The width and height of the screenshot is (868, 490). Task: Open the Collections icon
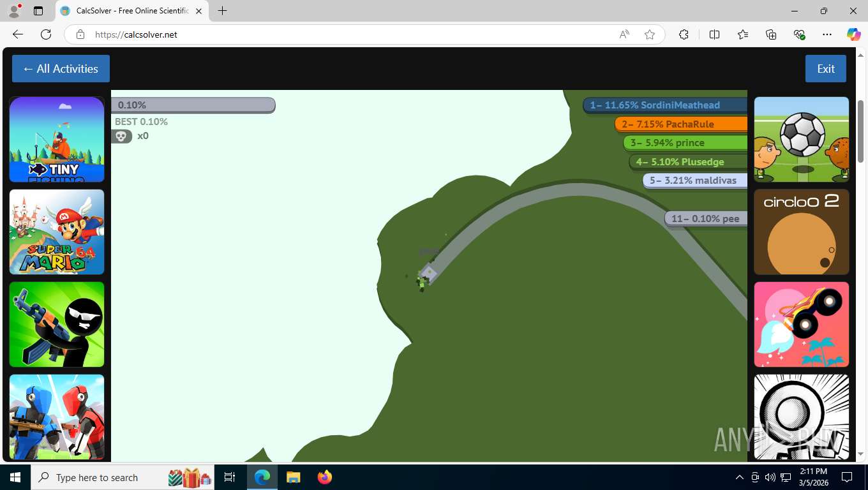[x=771, y=34]
